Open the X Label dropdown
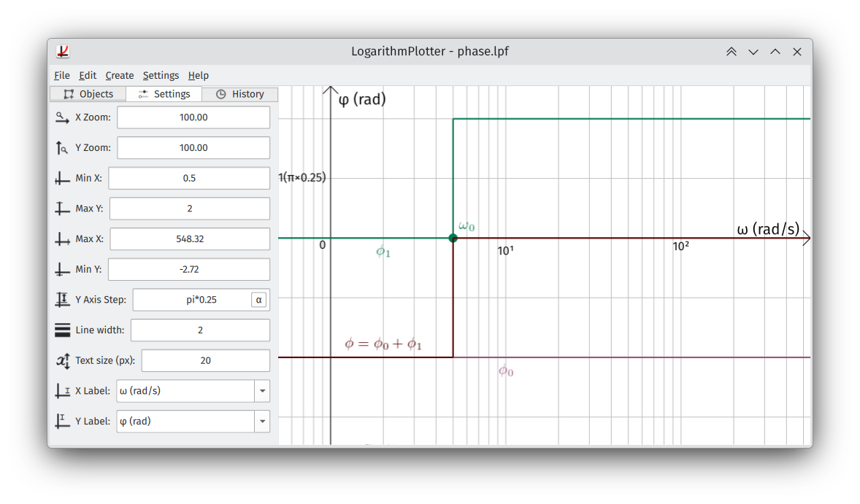 261,390
